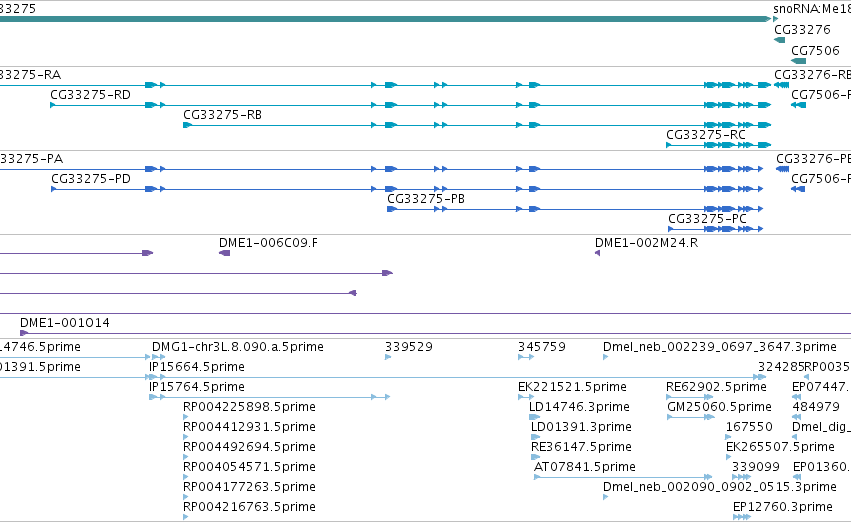Click the GM25060.5prime feature glyph
This screenshot has height=522, width=851.
pyautogui.click(x=690, y=417)
